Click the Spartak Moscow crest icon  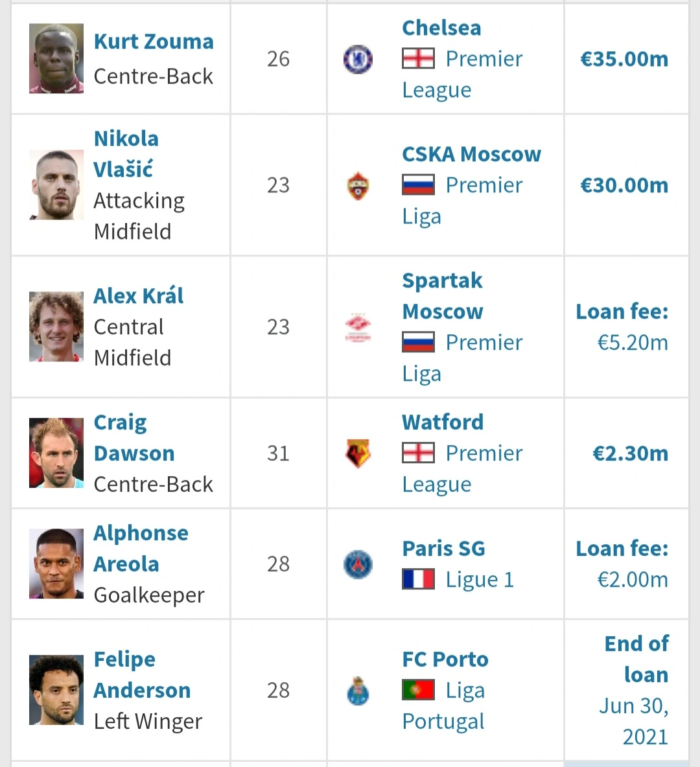point(358,327)
